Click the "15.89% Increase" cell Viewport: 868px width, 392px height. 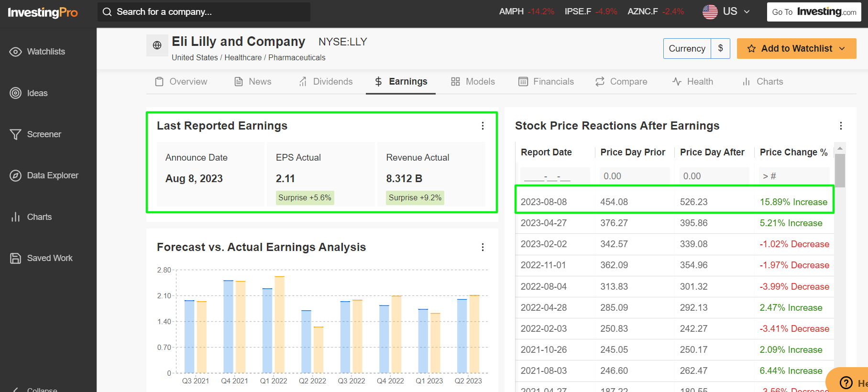(793, 202)
